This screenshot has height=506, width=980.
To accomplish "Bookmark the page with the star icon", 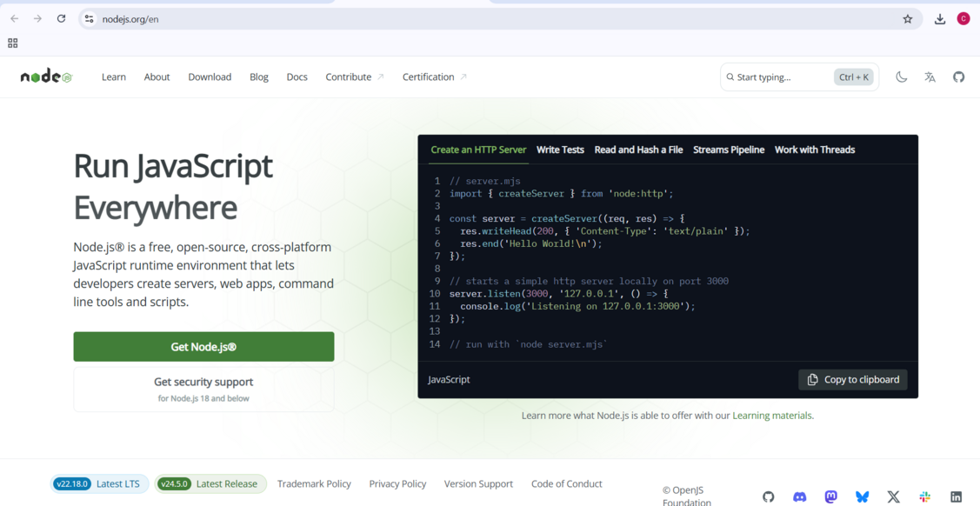I will coord(907,18).
